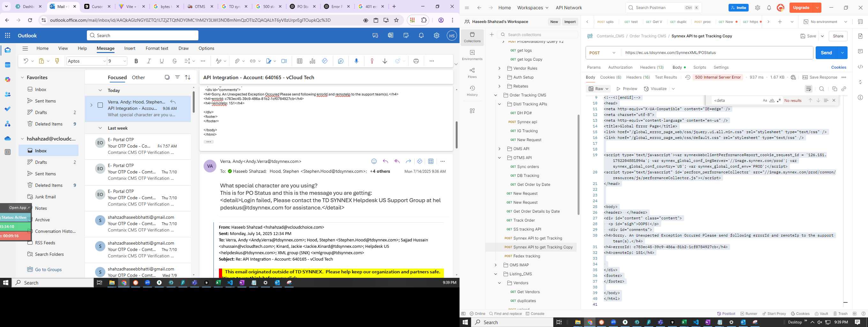Switch to Other inbox view
Viewport: 868px width, 327px height.
click(x=138, y=78)
